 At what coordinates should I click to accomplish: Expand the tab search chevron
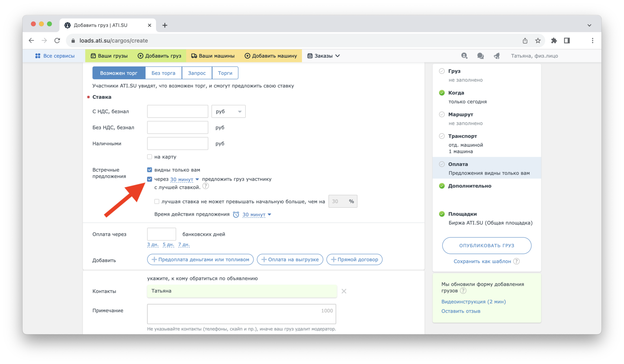pos(589,25)
